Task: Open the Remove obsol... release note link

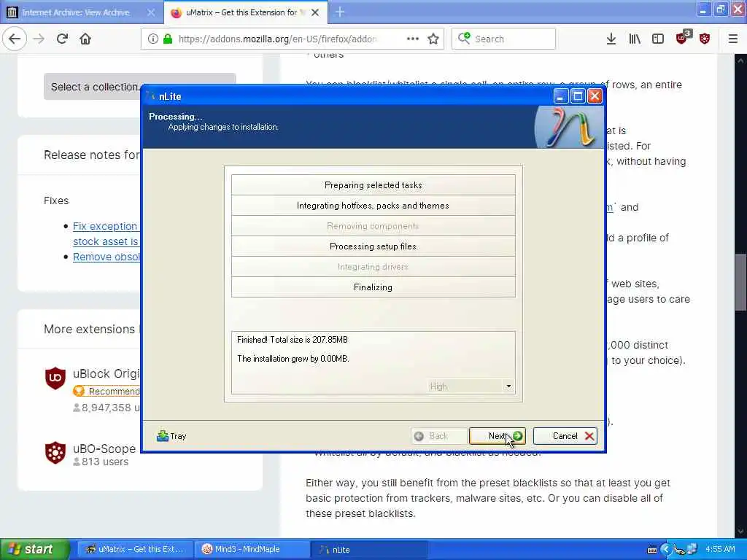Action: [x=107, y=257]
